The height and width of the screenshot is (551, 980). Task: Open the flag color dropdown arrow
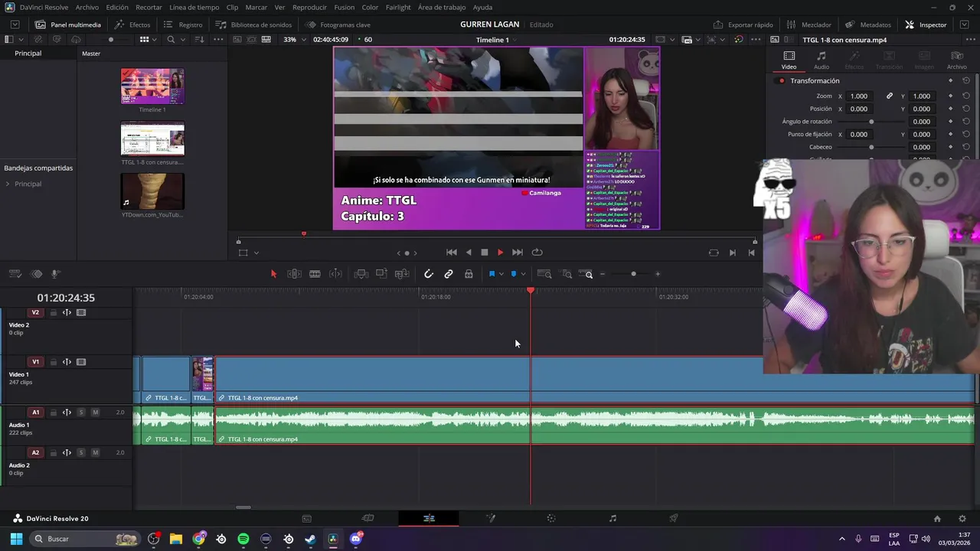tap(501, 274)
